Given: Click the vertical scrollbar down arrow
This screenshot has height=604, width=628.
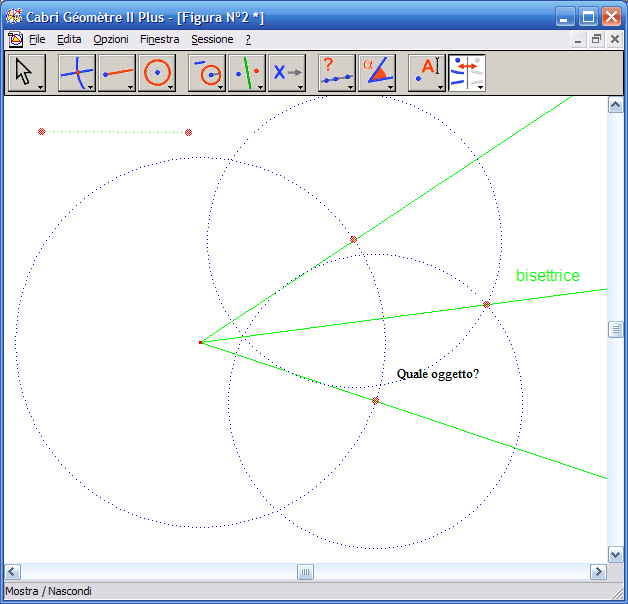Looking at the screenshot, I should point(616,555).
